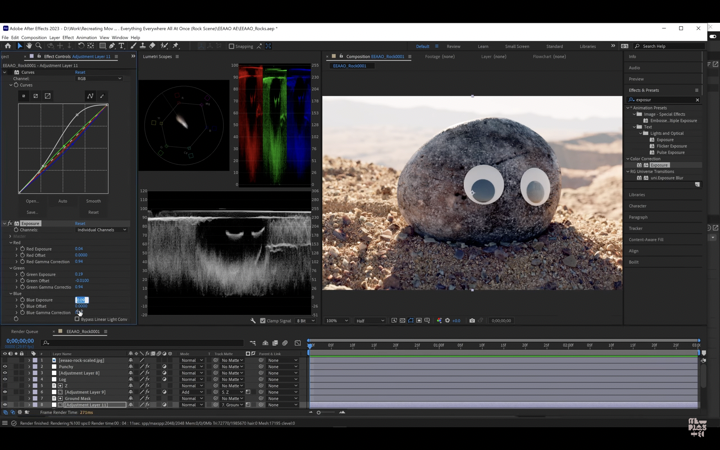Toggle visibility of Adjustment Layer 9
This screenshot has width=720, height=450.
5,392
